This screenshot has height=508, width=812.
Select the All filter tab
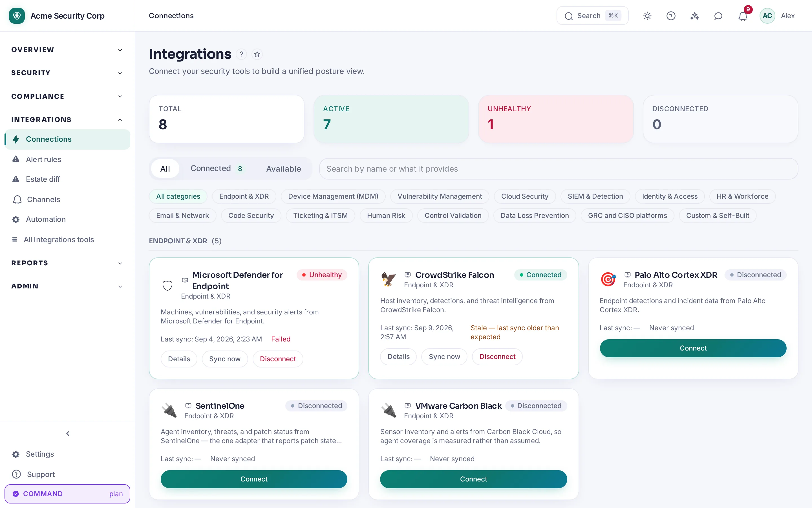pos(165,169)
